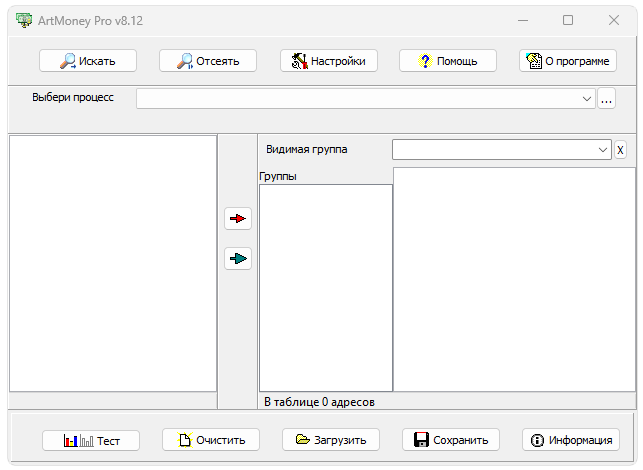Click the Отсеять filter button
This screenshot has height=470, width=643.
point(208,61)
